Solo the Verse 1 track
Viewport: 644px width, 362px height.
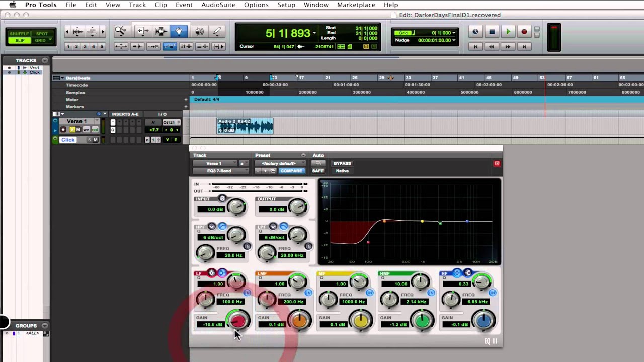pos(72,130)
